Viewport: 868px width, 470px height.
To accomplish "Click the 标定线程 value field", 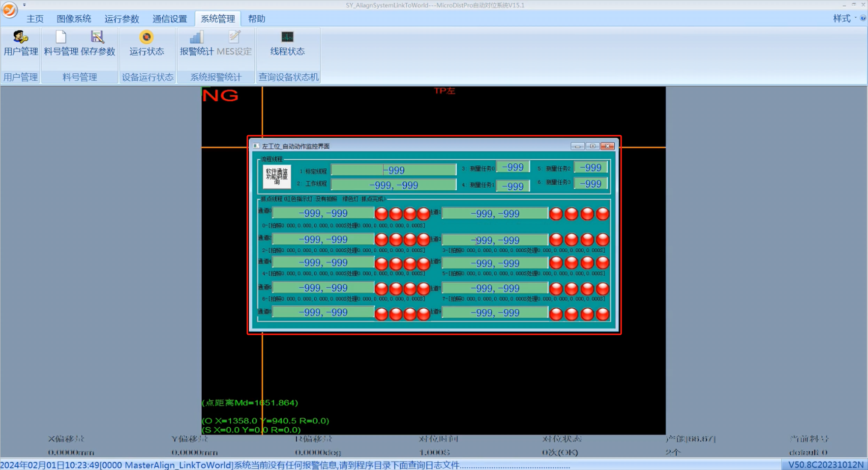I will coord(393,170).
